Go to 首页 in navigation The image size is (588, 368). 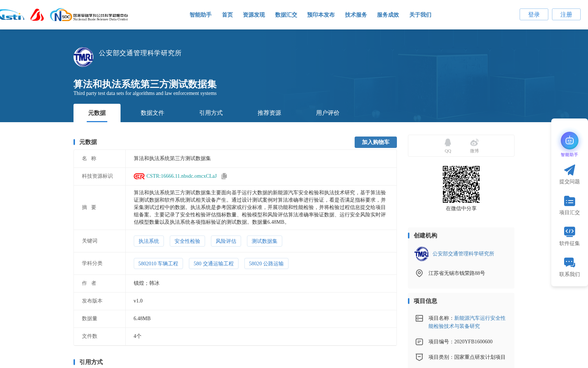coord(227,15)
